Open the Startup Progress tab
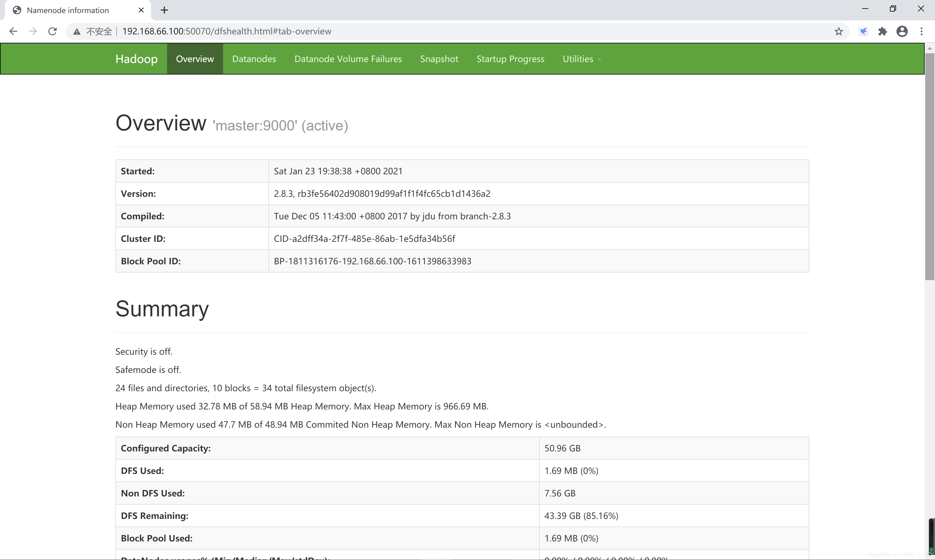This screenshot has height=560, width=935. coord(510,59)
